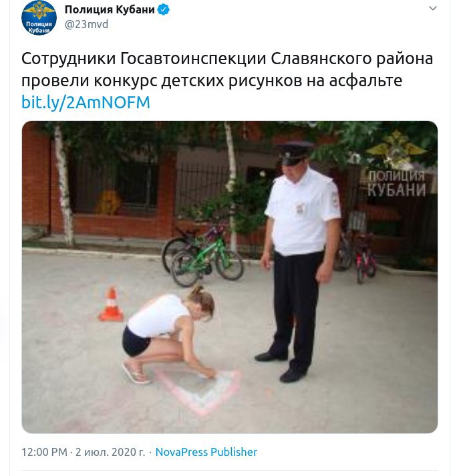The height and width of the screenshot is (476, 457).
Task: Click the NovaPress Publisher source link
Action: [x=206, y=452]
